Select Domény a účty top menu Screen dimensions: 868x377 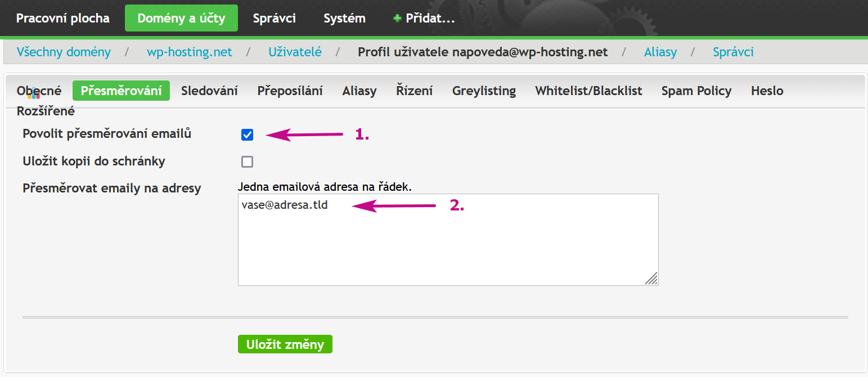pyautogui.click(x=181, y=18)
